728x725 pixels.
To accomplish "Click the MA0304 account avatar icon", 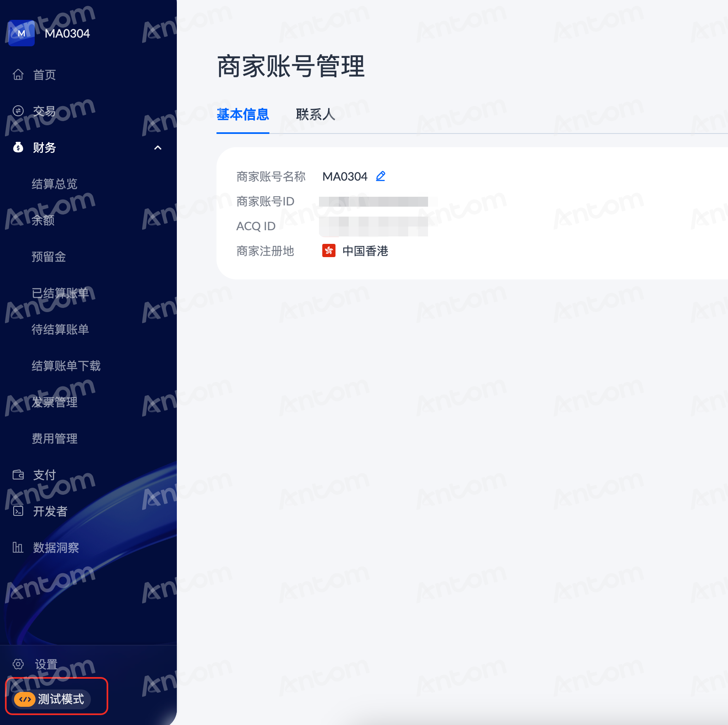I will [21, 33].
